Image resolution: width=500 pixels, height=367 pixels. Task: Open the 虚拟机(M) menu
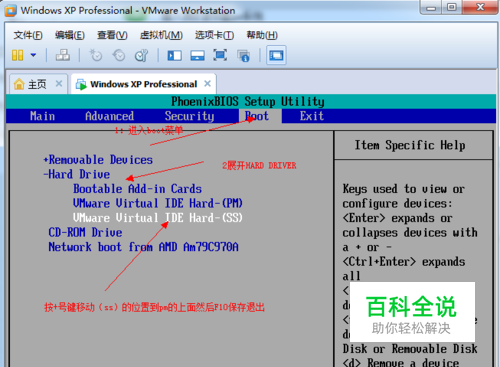[x=161, y=35]
